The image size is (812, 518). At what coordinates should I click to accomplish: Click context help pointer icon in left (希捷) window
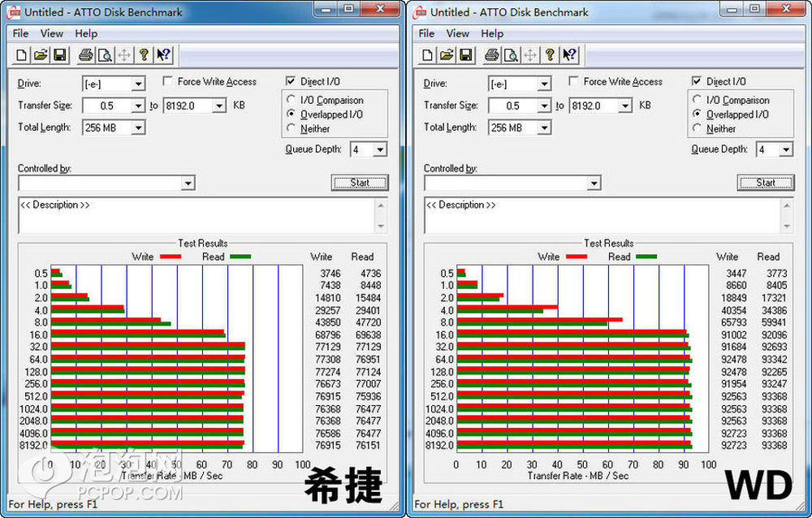pos(164,55)
